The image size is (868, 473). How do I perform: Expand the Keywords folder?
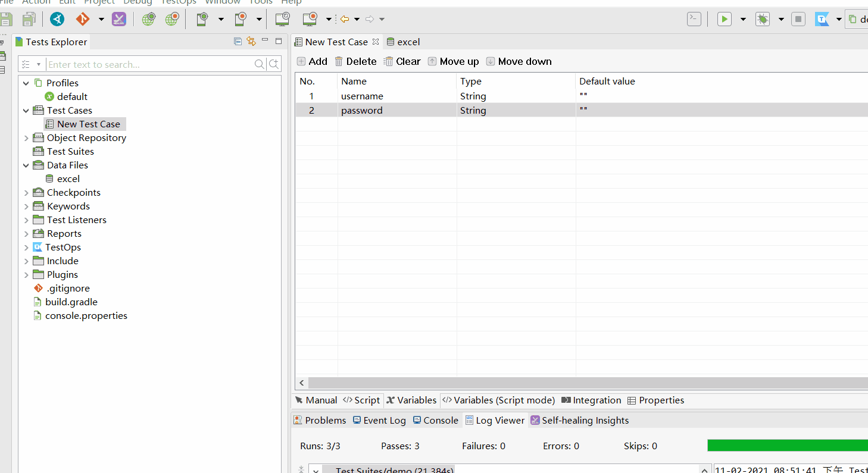pos(26,206)
